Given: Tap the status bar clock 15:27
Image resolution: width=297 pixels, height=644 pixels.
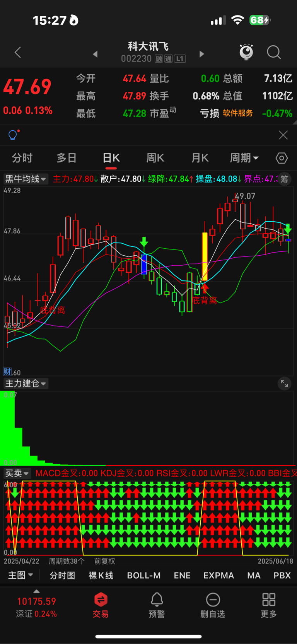Looking at the screenshot, I should (49, 20).
